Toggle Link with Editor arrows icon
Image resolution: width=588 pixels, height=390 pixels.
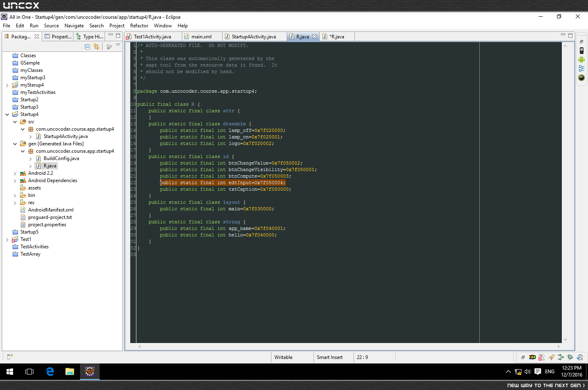(x=96, y=47)
